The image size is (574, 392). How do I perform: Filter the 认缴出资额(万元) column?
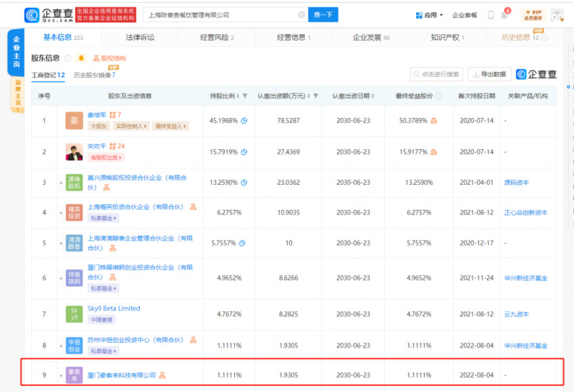(x=315, y=96)
